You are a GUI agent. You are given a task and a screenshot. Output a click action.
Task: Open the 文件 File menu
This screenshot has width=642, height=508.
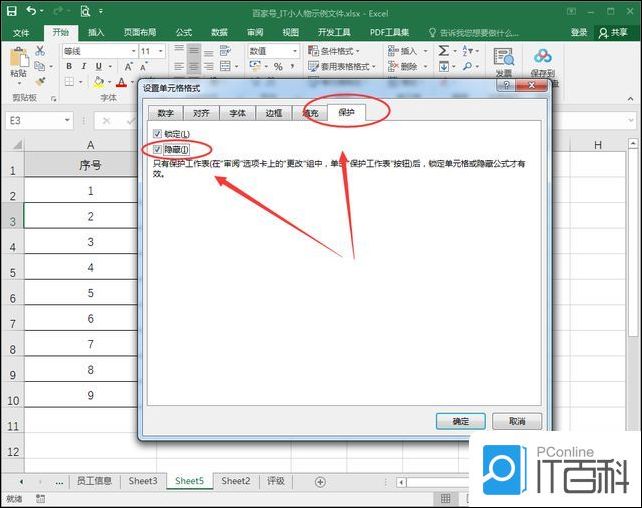[x=21, y=33]
